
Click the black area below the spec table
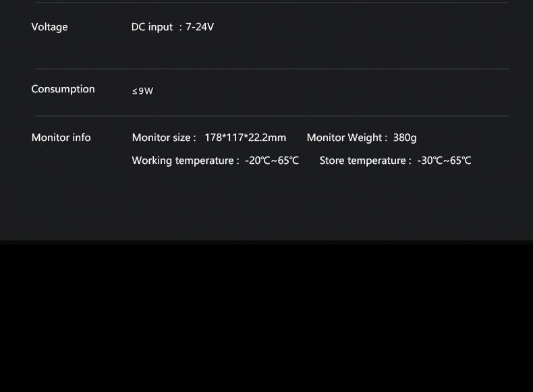tap(266, 318)
